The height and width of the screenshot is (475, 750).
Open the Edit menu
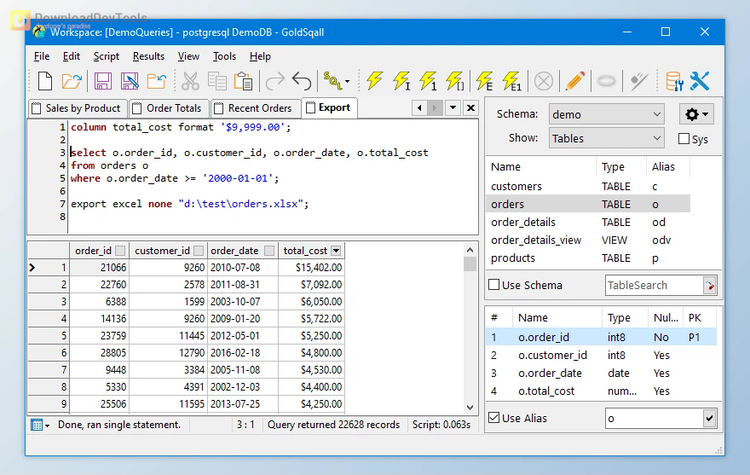coord(71,56)
